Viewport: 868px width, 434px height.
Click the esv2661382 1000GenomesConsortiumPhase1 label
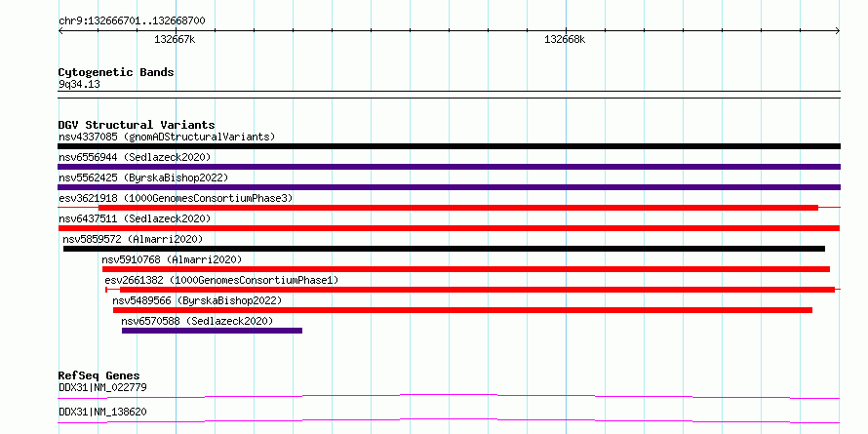tap(221, 280)
